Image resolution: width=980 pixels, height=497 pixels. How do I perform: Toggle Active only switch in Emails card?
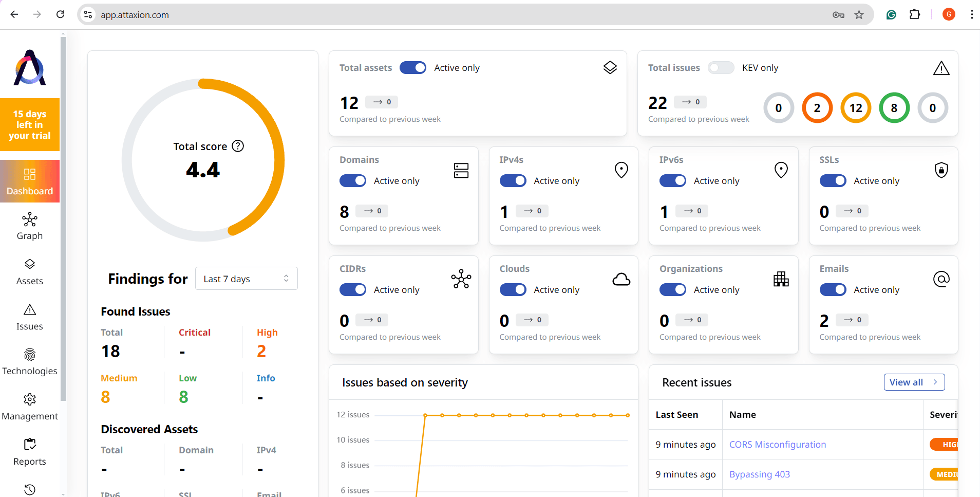(x=833, y=290)
